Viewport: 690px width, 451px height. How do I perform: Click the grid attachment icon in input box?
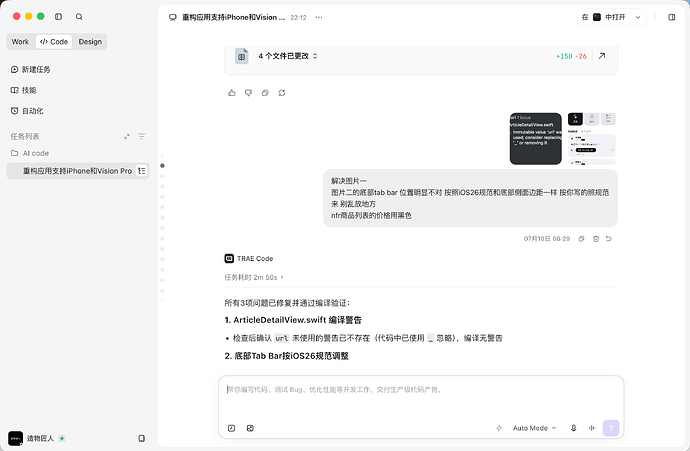click(250, 428)
